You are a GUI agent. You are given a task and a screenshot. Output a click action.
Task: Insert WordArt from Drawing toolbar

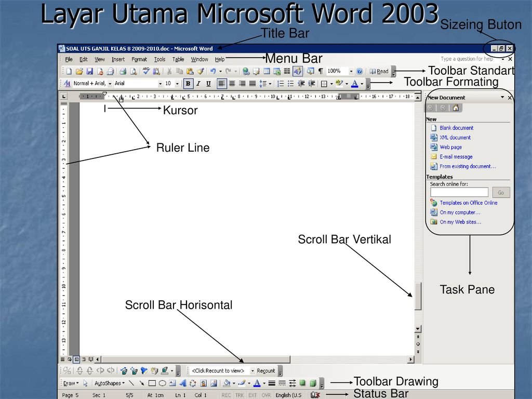coord(182,383)
